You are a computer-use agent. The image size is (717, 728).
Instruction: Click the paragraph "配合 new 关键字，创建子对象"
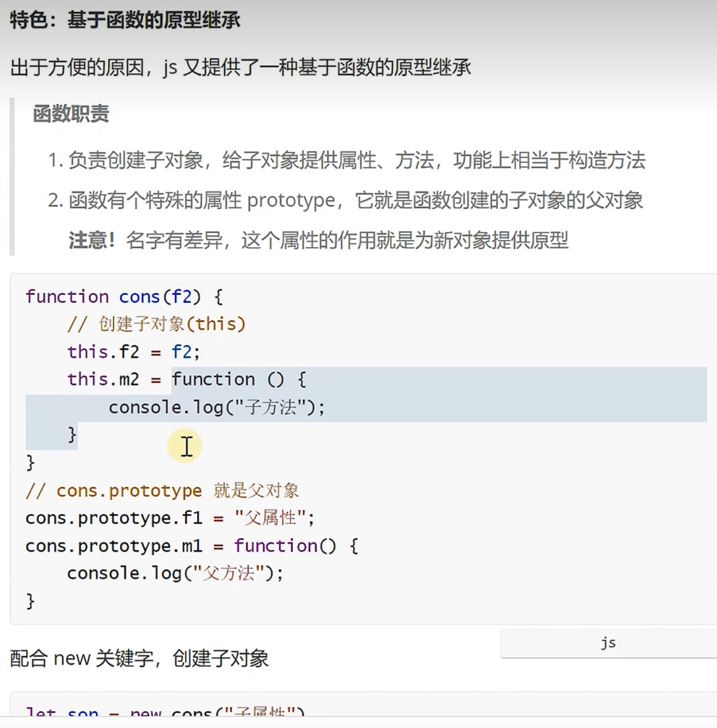tap(139, 658)
